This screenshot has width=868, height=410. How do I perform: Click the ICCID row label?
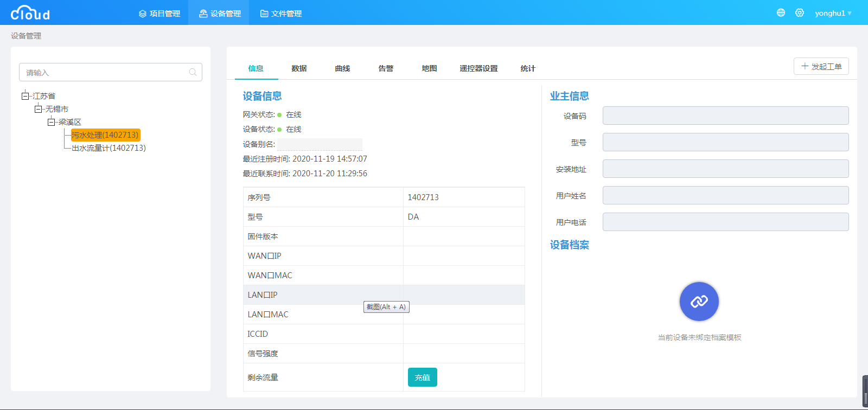pos(258,334)
